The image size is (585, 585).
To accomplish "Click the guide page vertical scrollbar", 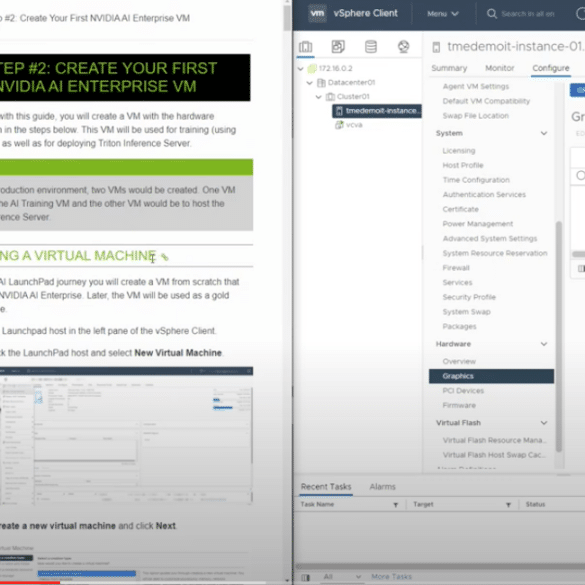I will point(287,17).
